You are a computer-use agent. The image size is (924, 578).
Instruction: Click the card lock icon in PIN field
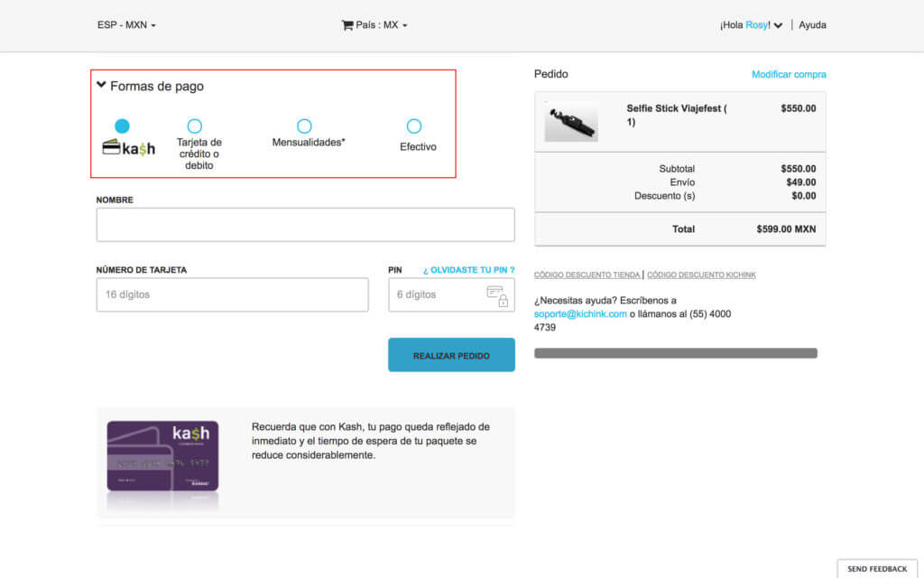tap(498, 296)
